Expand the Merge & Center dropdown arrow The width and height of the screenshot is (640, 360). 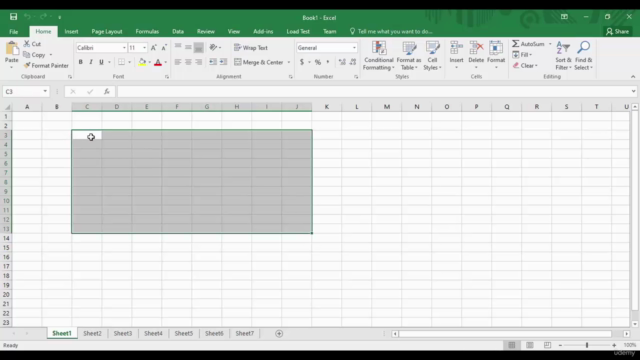pos(289,62)
